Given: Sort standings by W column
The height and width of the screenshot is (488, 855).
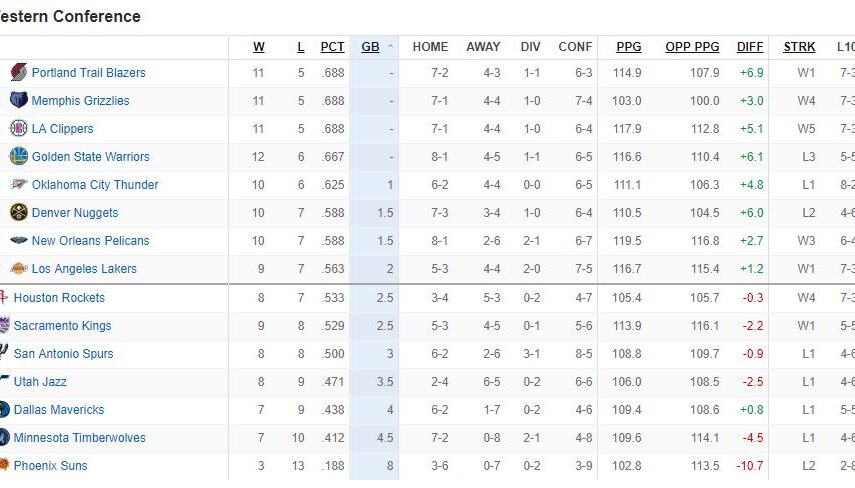Looking at the screenshot, I should point(259,47).
